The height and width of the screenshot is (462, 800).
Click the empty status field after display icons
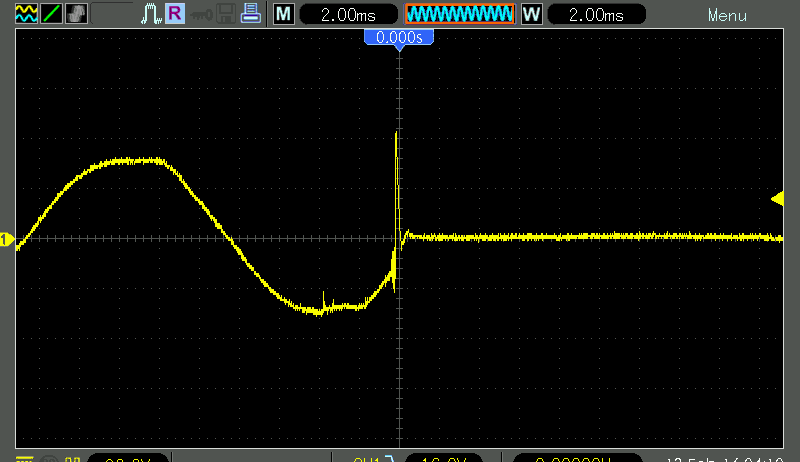(x=112, y=14)
